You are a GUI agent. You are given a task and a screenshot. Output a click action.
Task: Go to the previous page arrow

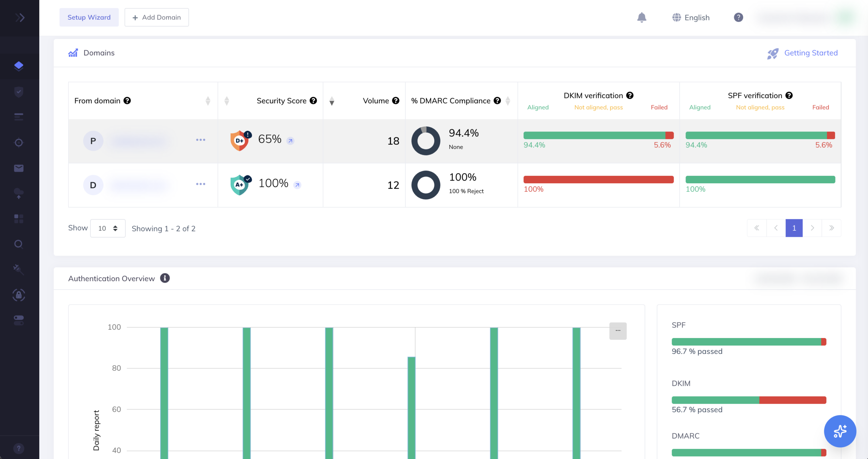(x=776, y=228)
